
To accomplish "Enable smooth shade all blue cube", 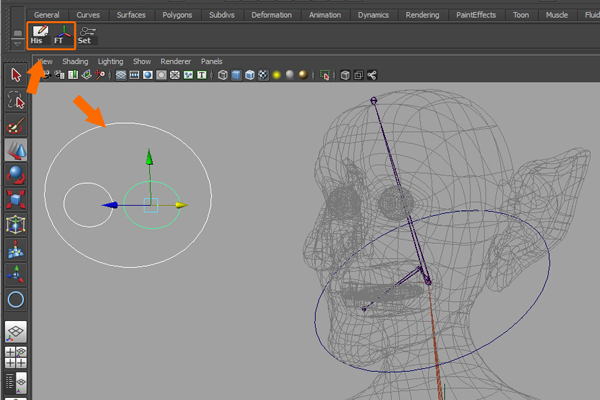I will point(236,75).
